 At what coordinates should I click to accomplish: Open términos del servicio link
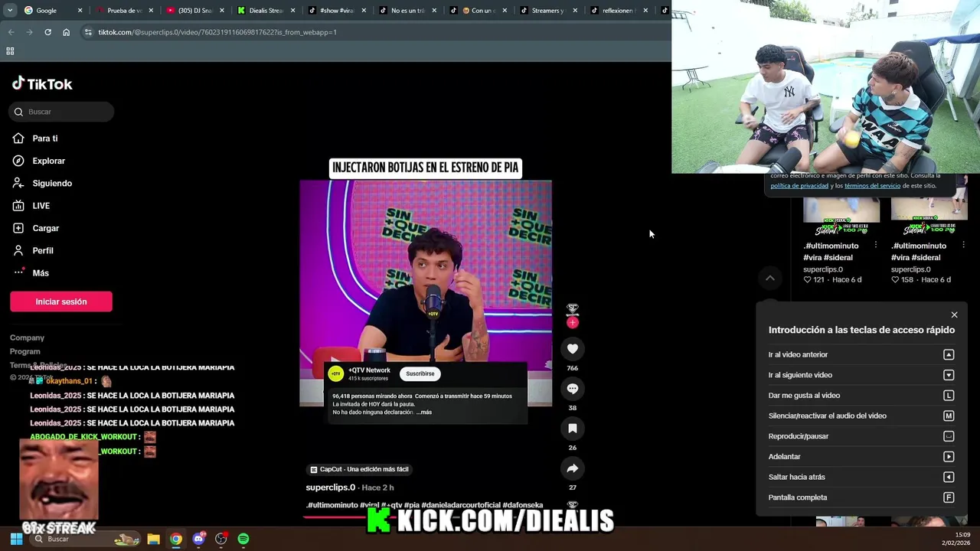872,186
